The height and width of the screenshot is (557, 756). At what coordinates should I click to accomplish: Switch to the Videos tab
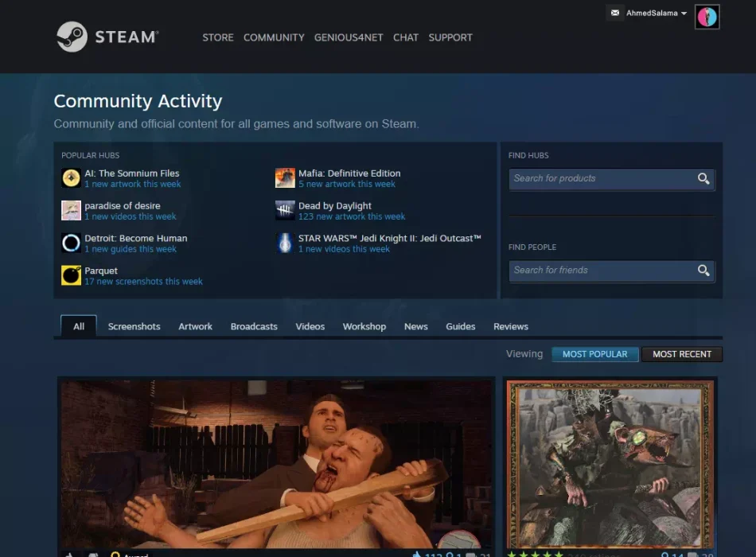(x=310, y=326)
